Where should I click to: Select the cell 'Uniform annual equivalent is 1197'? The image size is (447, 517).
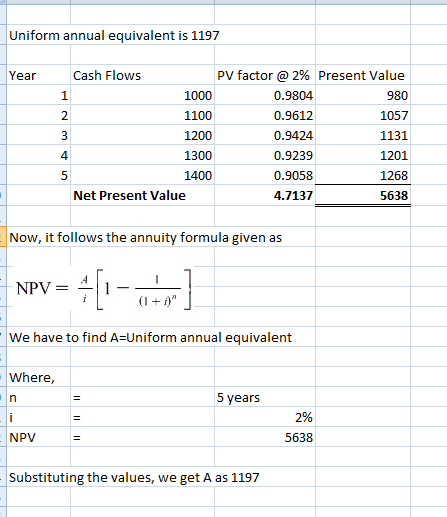[114, 35]
